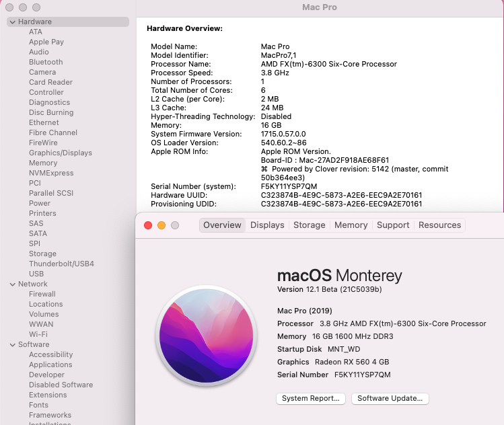The image size is (504, 425).
Task: Select Bluetooth in the hardware list
Action: (46, 63)
